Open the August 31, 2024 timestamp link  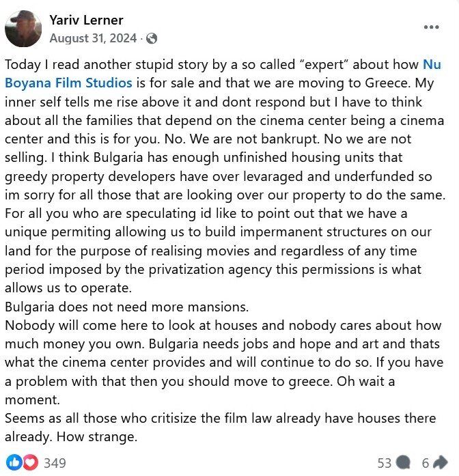[93, 38]
